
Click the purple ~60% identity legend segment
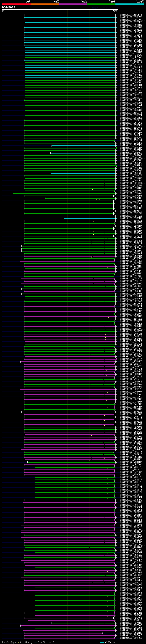[73, 4]
